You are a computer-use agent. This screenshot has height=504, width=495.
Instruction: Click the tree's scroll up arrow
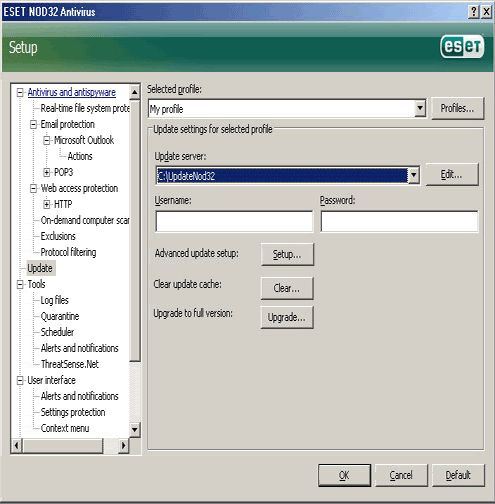pos(135,92)
